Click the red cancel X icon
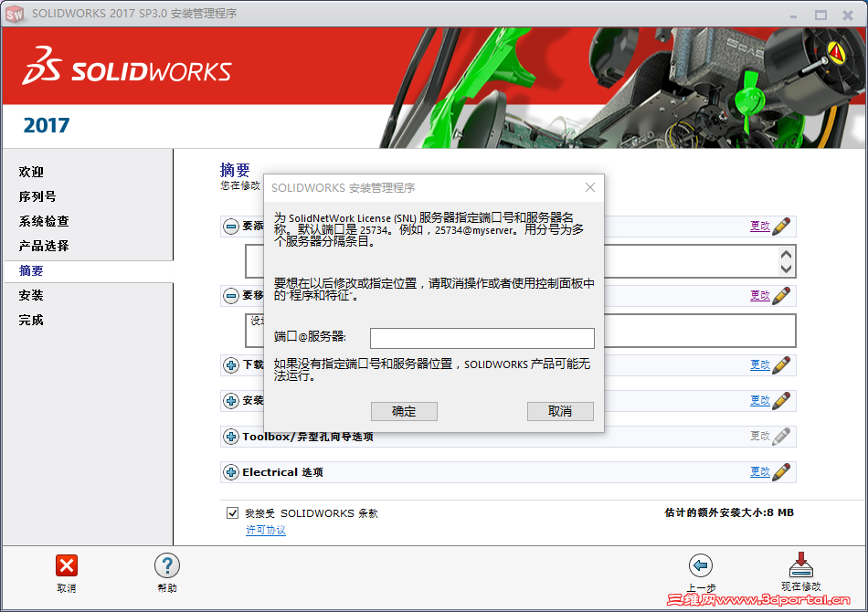 (x=67, y=565)
